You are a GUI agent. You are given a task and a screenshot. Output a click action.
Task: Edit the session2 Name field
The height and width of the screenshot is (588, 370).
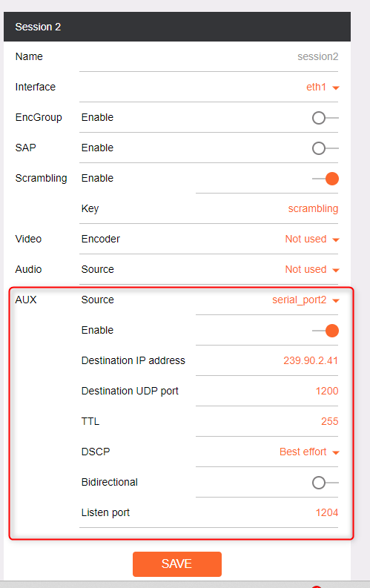pos(209,56)
